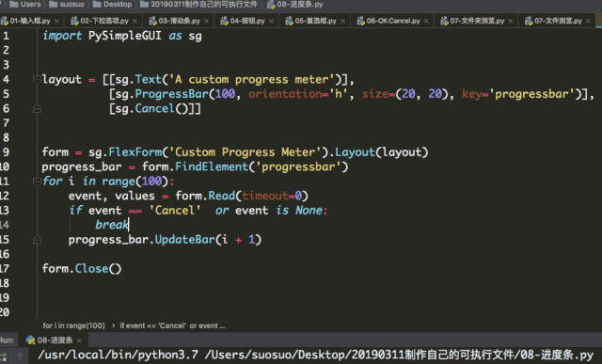Viewport: 602px width, 364px height.
Task: Click the Users folder in the path bar
Action: [x=25, y=4]
